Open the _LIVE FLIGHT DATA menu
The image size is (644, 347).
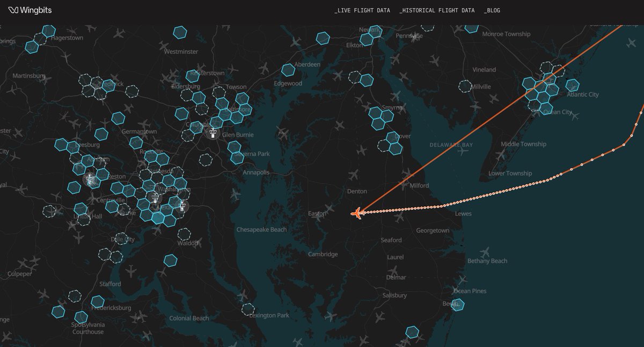(x=363, y=10)
